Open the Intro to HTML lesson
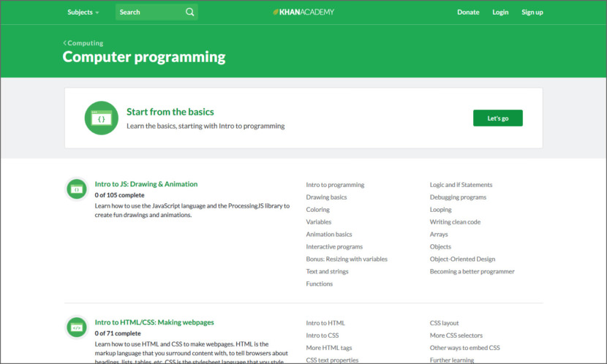 click(x=325, y=323)
